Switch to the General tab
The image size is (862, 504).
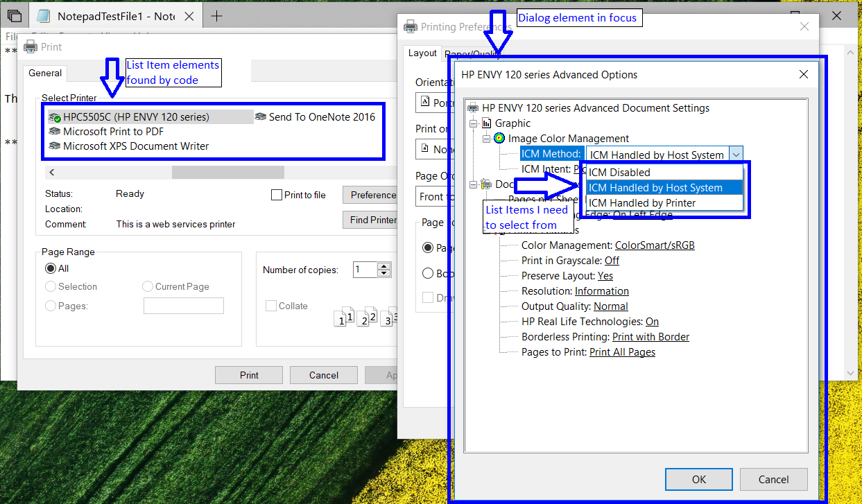coord(44,72)
